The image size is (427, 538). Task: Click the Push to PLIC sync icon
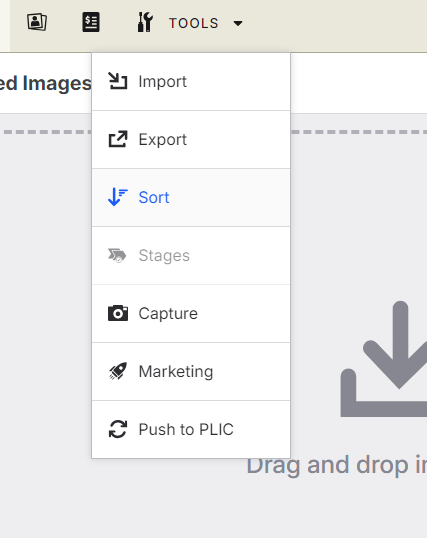[x=118, y=429]
